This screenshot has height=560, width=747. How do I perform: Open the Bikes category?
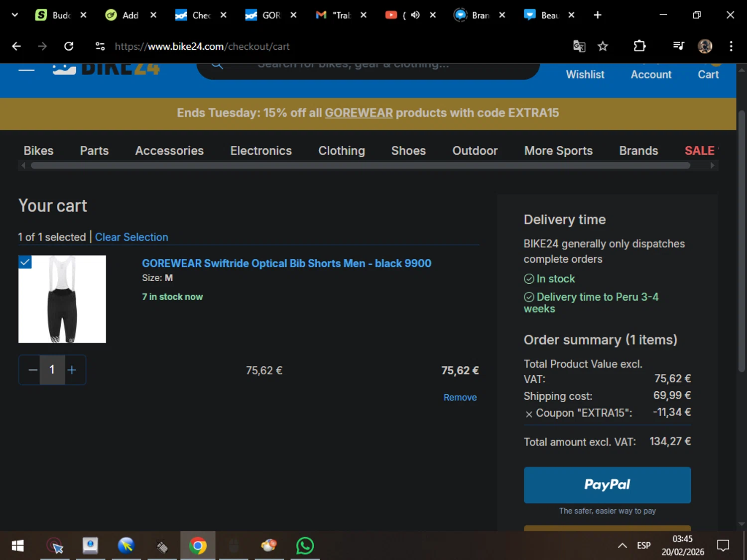[x=38, y=151]
